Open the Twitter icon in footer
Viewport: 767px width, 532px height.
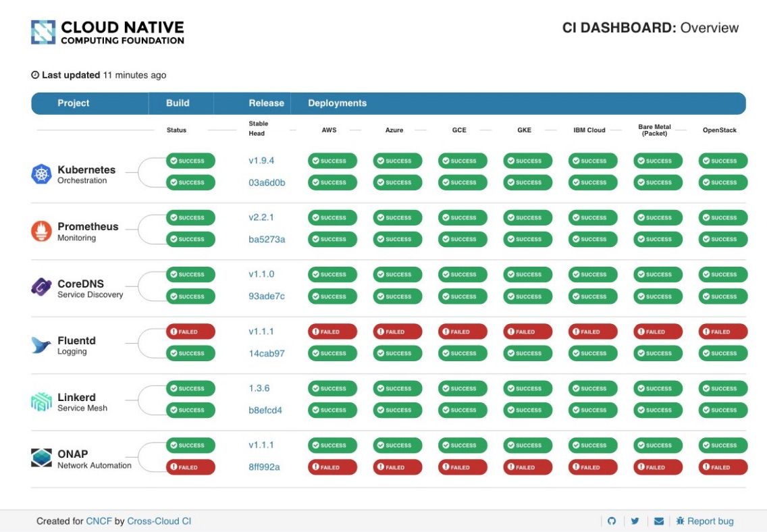(635, 521)
